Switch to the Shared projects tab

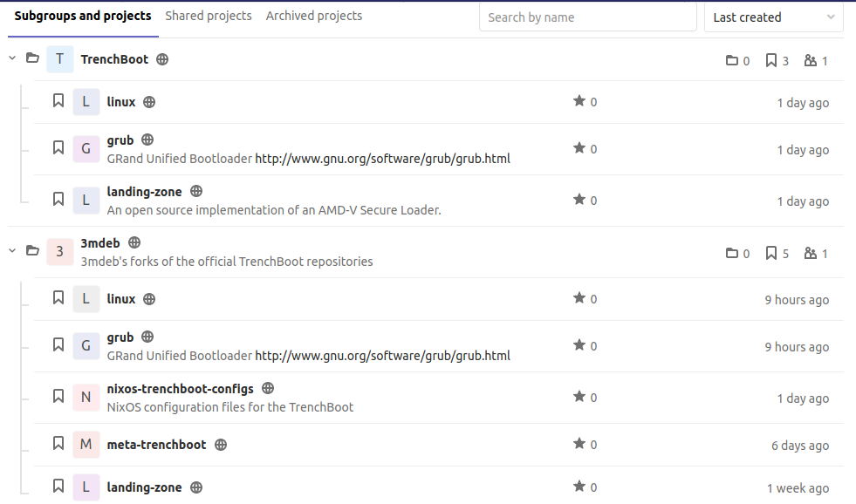pyautogui.click(x=209, y=15)
